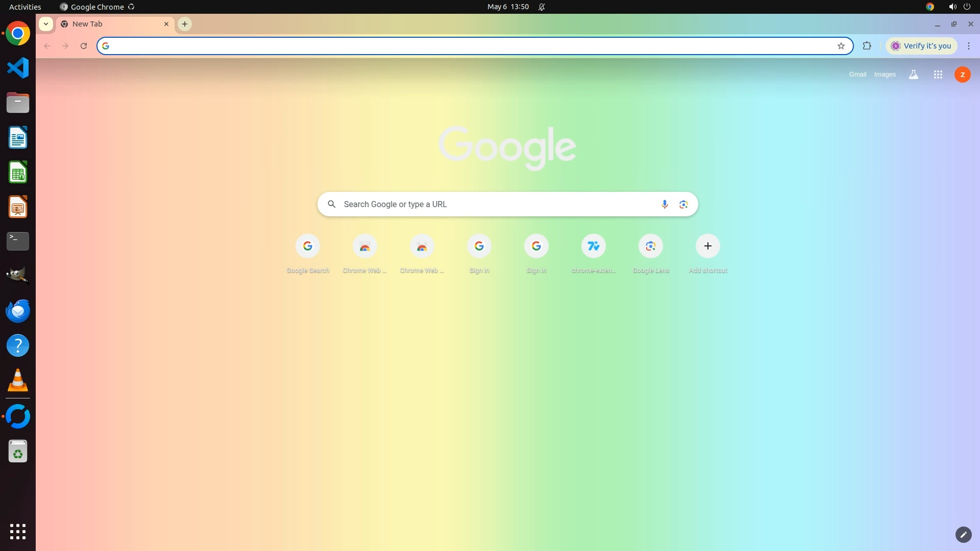
Task: Open the Activities overview
Action: click(x=25, y=7)
